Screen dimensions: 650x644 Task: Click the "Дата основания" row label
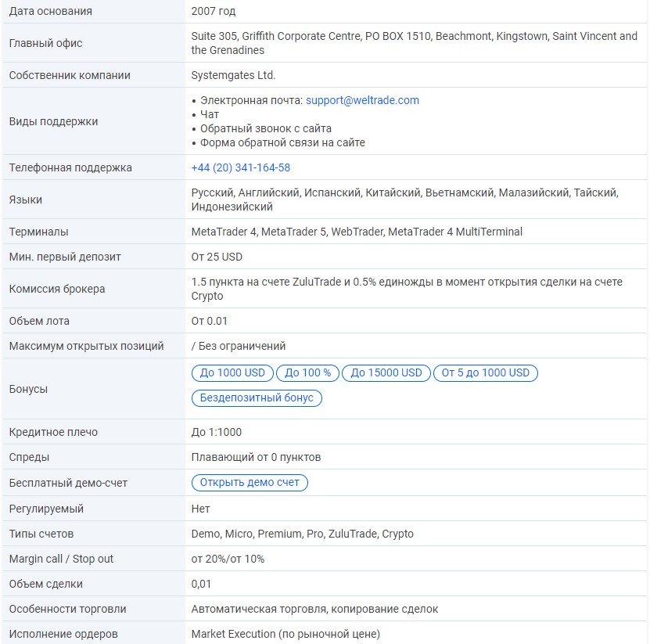50,11
